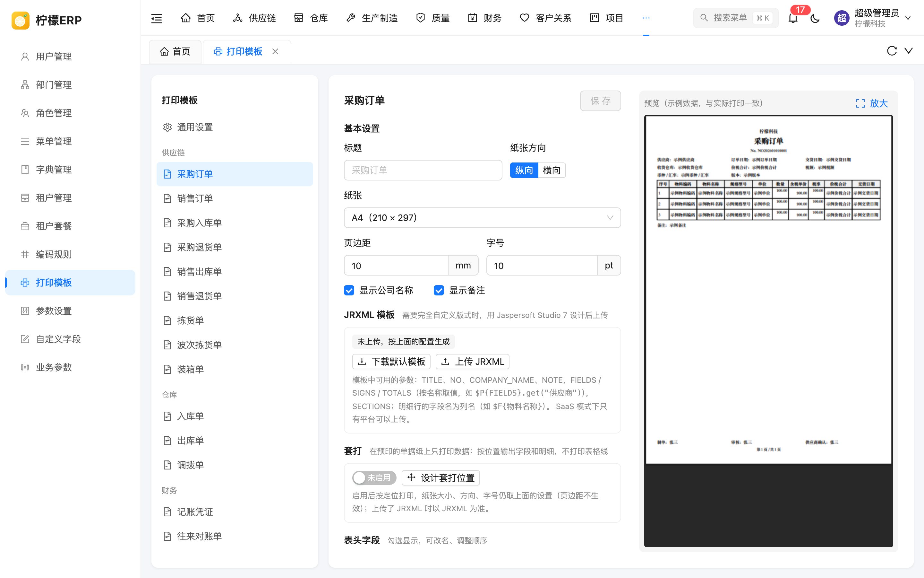Open 自定义字段 in the sidebar
Viewport: 924px width, 578px height.
(70, 339)
